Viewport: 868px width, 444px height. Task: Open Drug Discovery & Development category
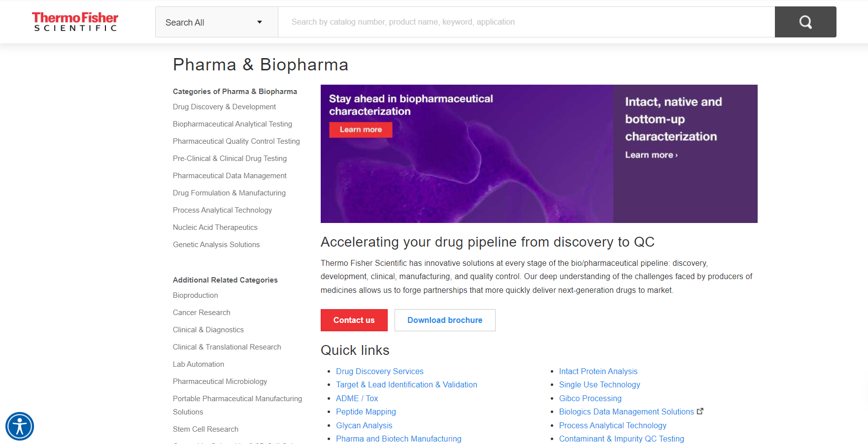[224, 107]
